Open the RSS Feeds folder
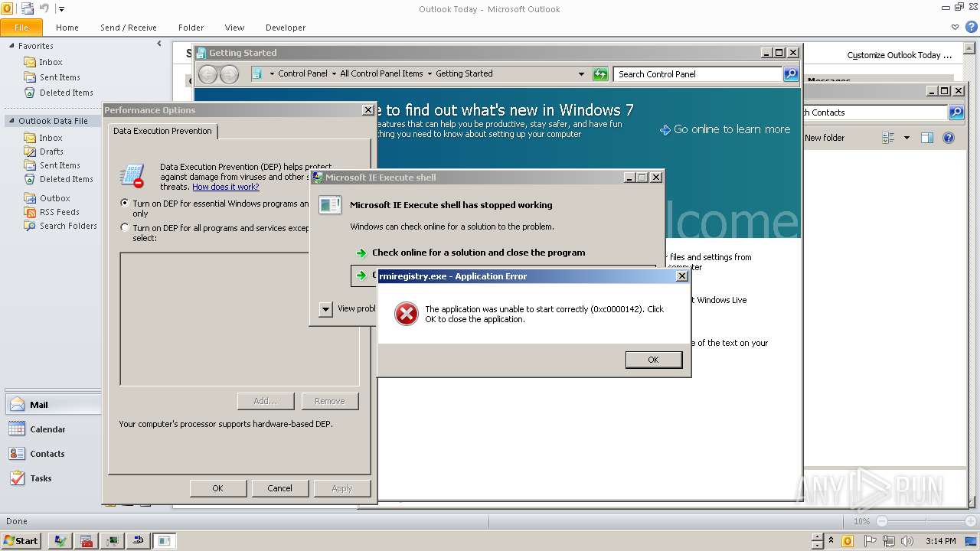 (x=59, y=212)
